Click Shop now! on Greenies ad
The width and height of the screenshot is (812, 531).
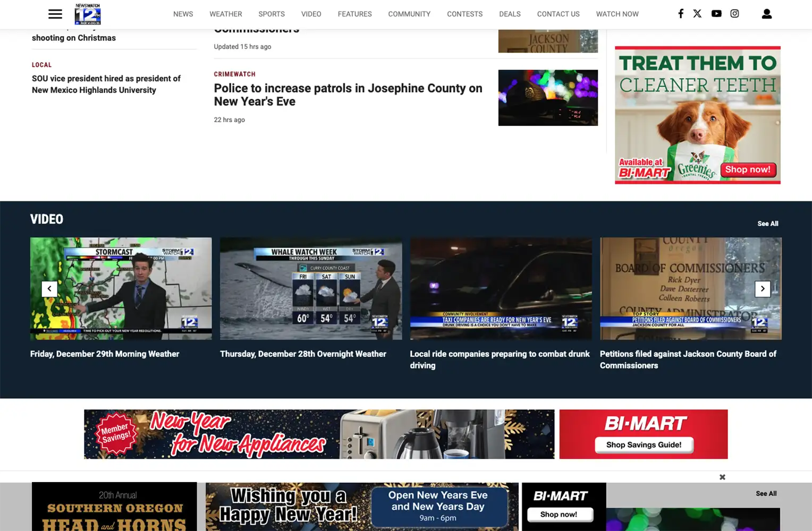(x=748, y=169)
